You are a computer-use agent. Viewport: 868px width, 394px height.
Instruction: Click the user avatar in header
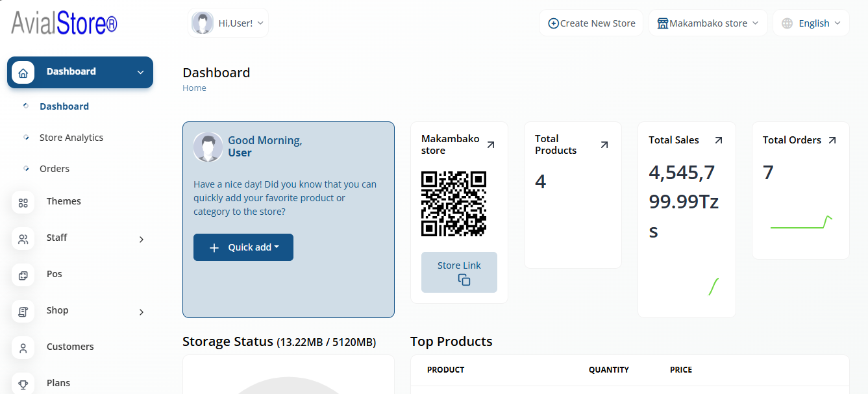(203, 23)
